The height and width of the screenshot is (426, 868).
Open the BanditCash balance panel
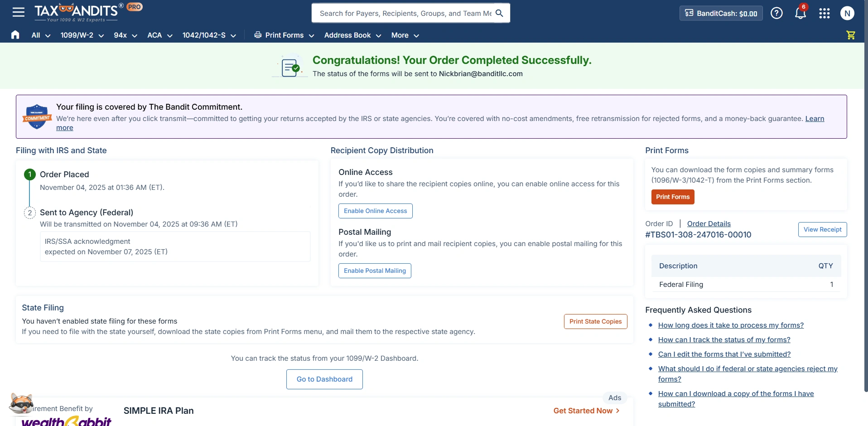pyautogui.click(x=721, y=13)
